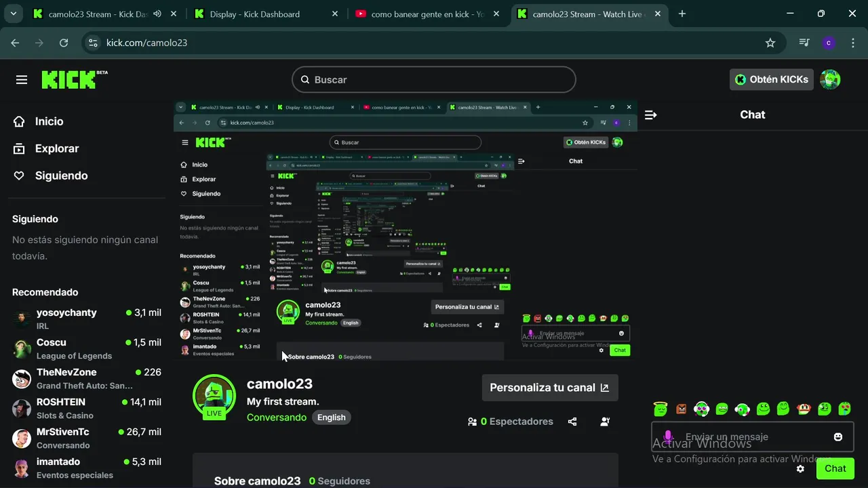868x488 pixels.
Task: Click the Conversando category link
Action: click(277, 418)
